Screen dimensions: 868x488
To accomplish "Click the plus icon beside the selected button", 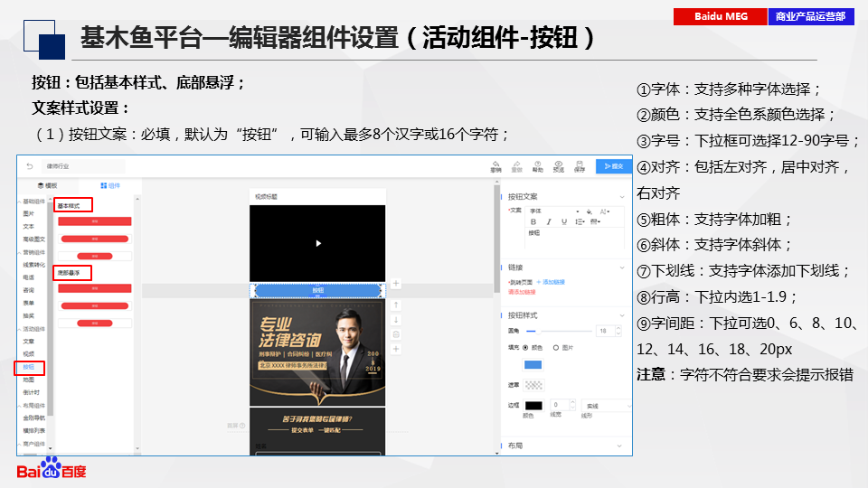I will tap(396, 283).
